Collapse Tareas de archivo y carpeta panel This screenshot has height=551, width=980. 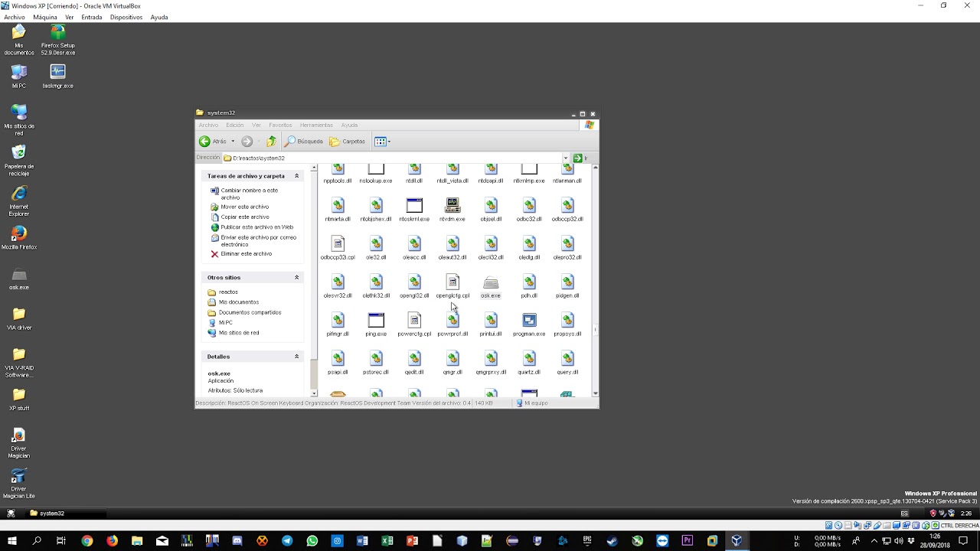click(297, 176)
